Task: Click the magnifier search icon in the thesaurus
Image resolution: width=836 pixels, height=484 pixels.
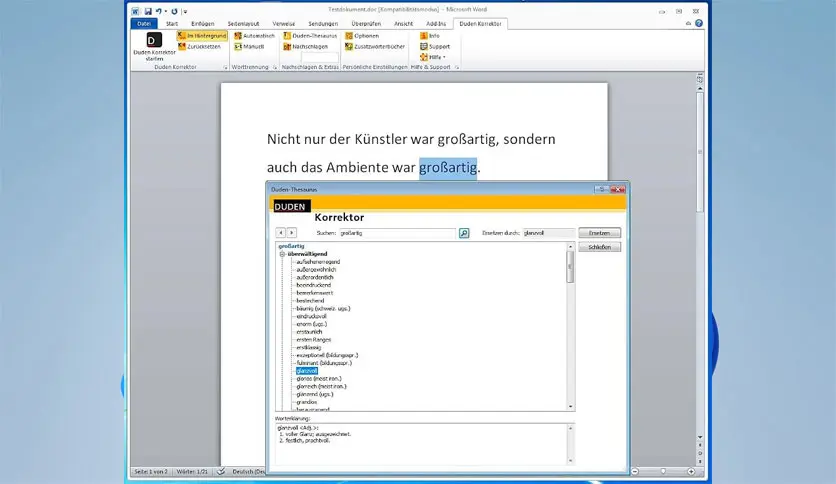Action: (464, 233)
